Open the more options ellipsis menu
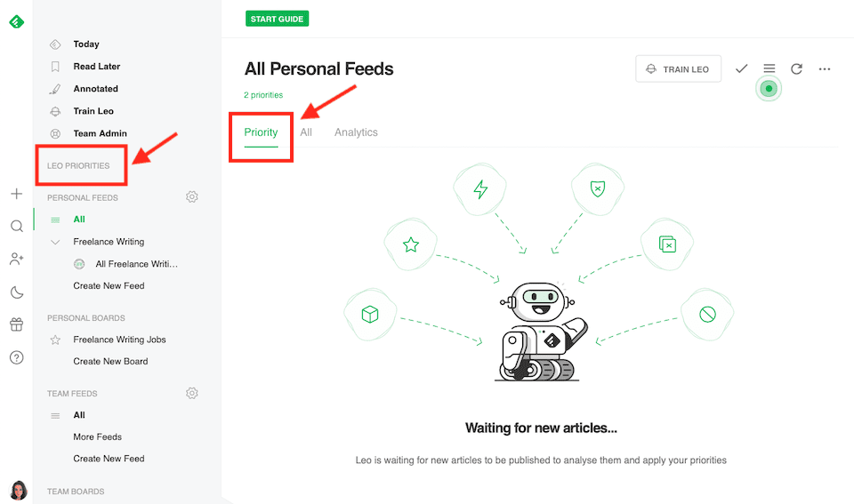Viewport: 854px width, 504px height. pyautogui.click(x=825, y=69)
